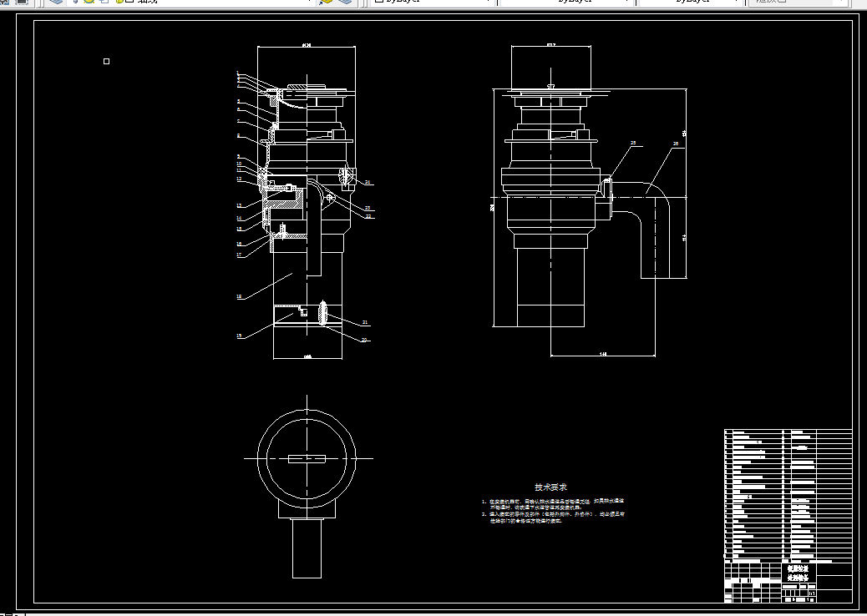Select balloon label 22 in the section view
The height and width of the screenshot is (616, 867).
point(368,216)
